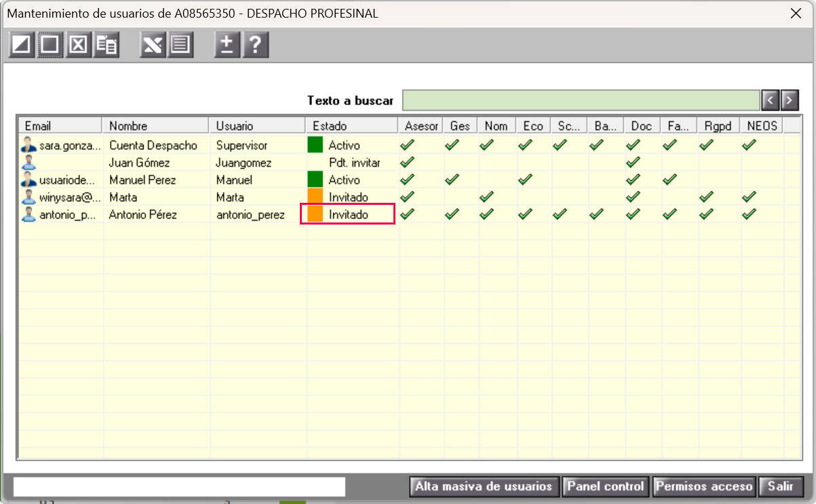
Task: Click the new user empty-square toolbar icon
Action: click(50, 45)
